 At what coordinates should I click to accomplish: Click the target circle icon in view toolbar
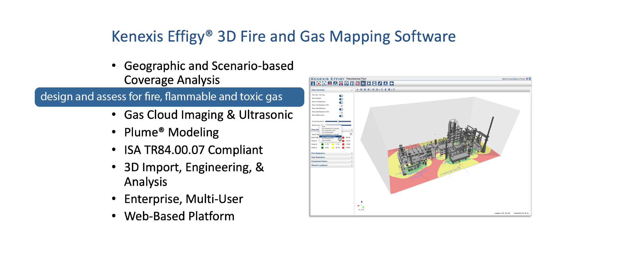point(382,89)
